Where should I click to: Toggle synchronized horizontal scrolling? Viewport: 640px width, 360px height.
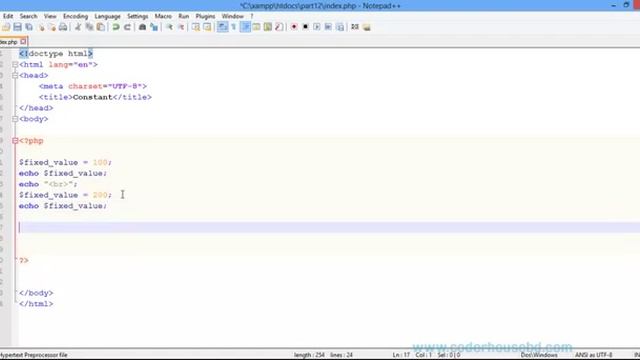207,27
